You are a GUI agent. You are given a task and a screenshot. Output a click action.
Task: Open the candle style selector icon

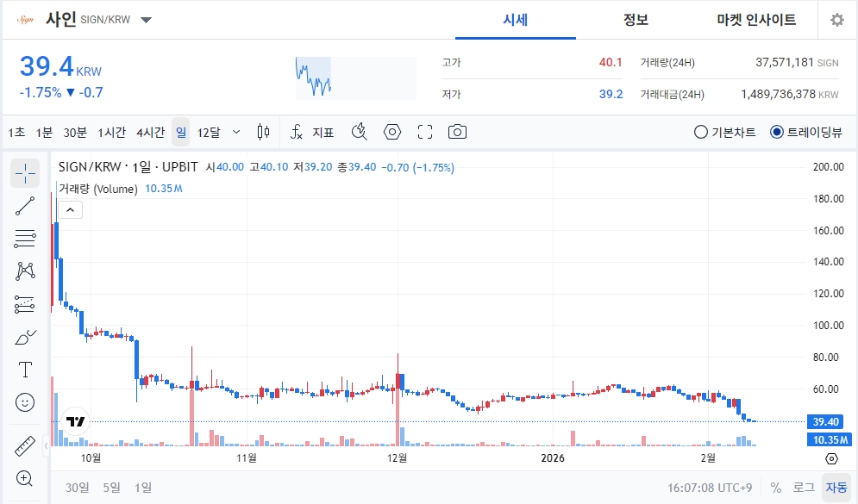pos(264,132)
